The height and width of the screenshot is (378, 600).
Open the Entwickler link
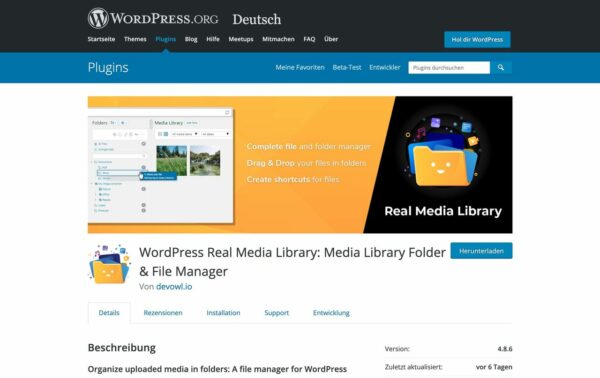pyautogui.click(x=385, y=67)
